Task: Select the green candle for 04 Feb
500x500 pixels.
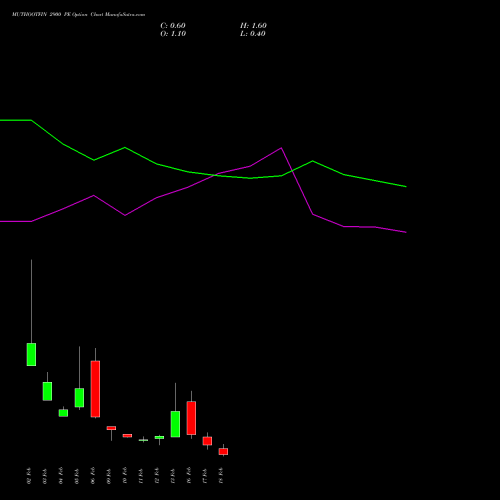Action: (63, 413)
